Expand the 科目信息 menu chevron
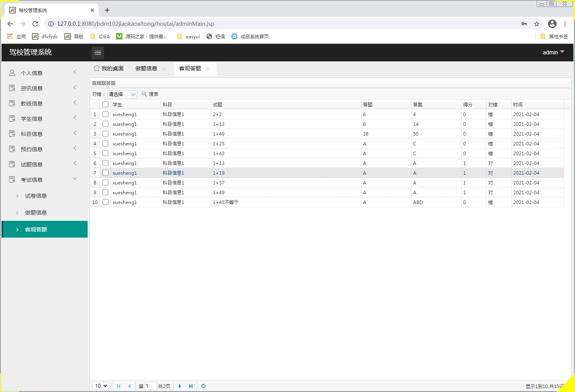 click(x=75, y=133)
